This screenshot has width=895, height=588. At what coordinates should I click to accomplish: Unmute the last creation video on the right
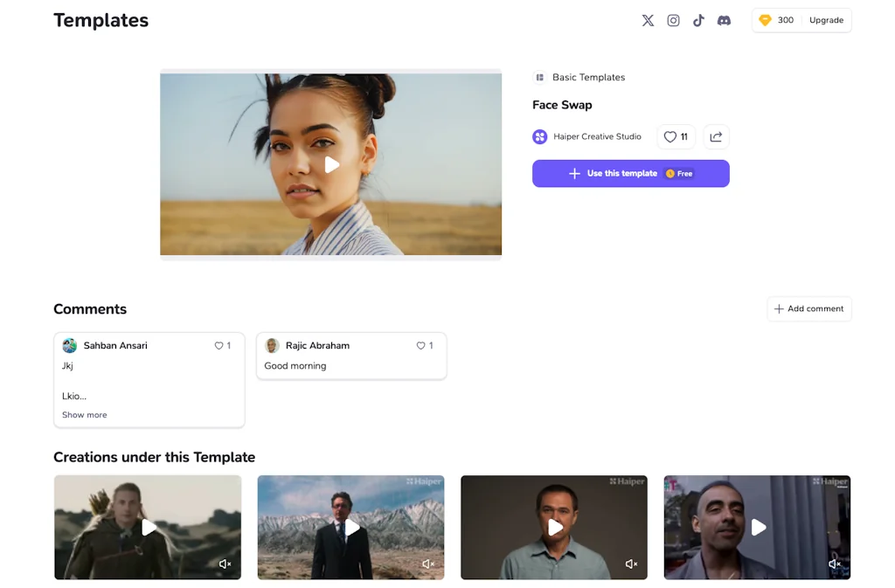834,564
